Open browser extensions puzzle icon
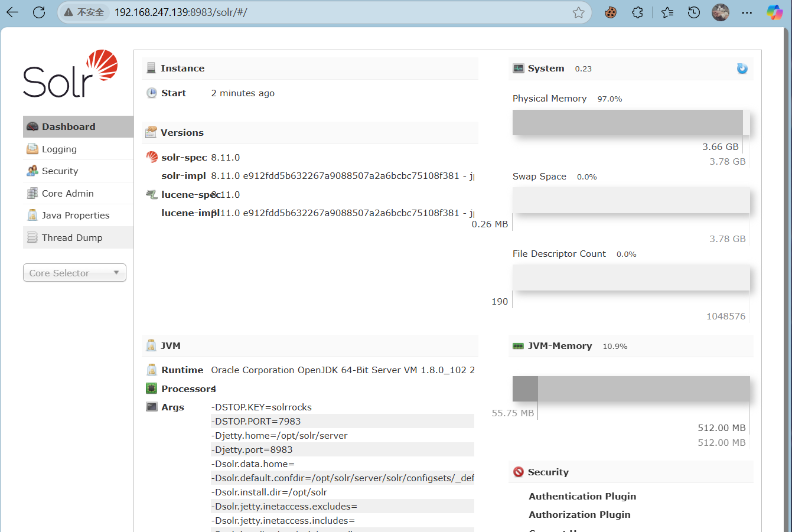The width and height of the screenshot is (792, 532). click(637, 12)
